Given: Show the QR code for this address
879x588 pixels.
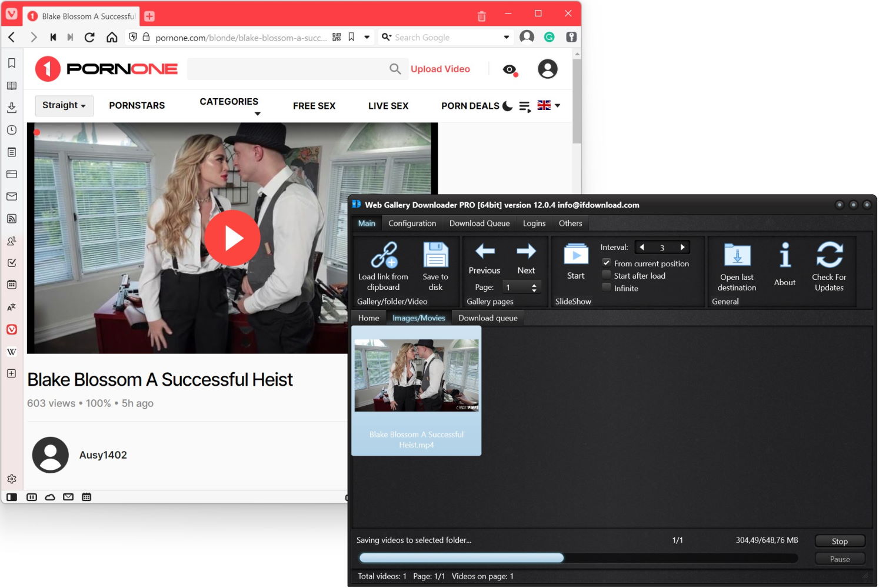Looking at the screenshot, I should 337,37.
